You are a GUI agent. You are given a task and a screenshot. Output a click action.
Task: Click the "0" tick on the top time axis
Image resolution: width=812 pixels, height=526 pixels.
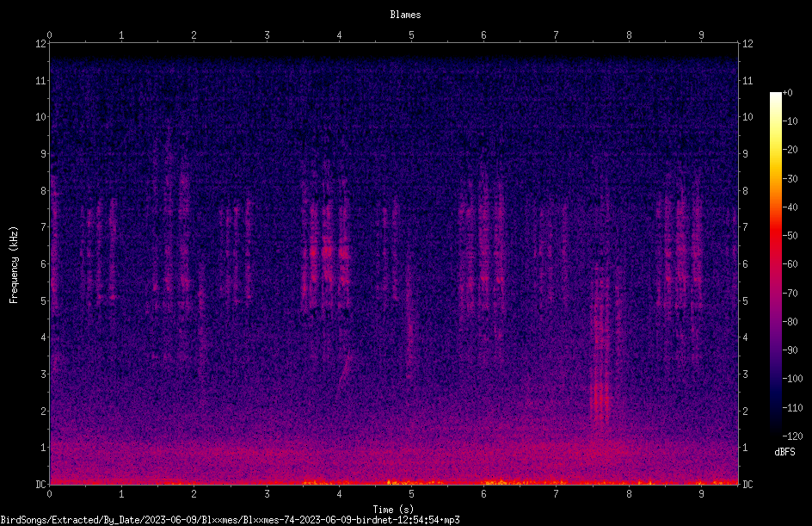pos(49,35)
